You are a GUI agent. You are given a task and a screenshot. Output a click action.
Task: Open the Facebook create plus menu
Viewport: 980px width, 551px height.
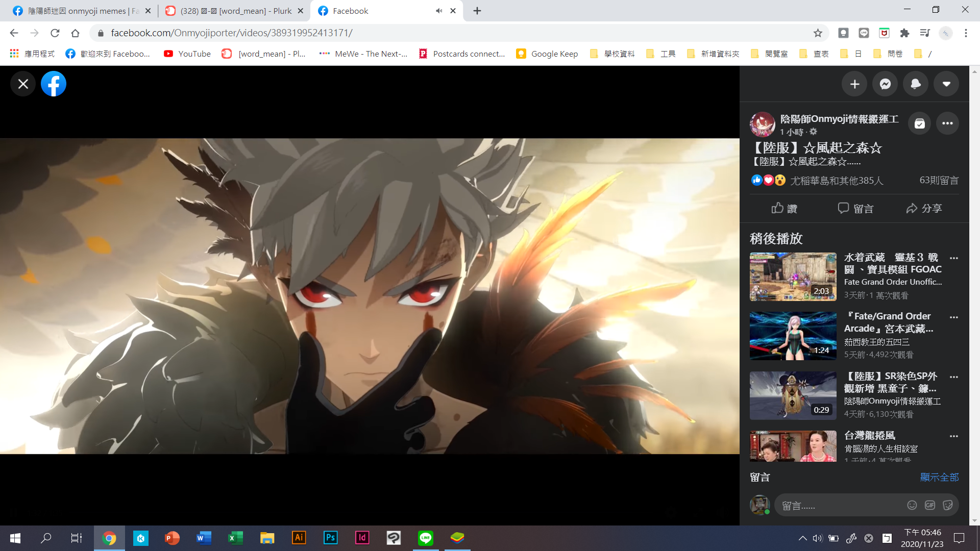pos(855,84)
